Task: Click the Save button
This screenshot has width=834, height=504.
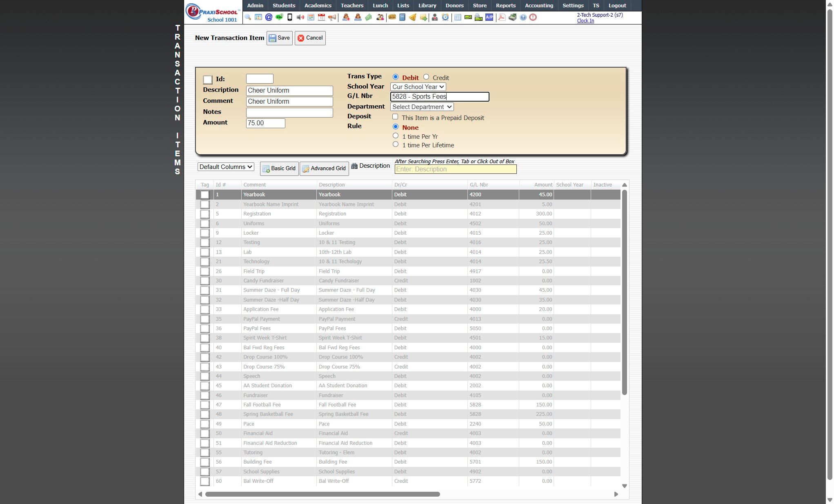Action: tap(280, 38)
